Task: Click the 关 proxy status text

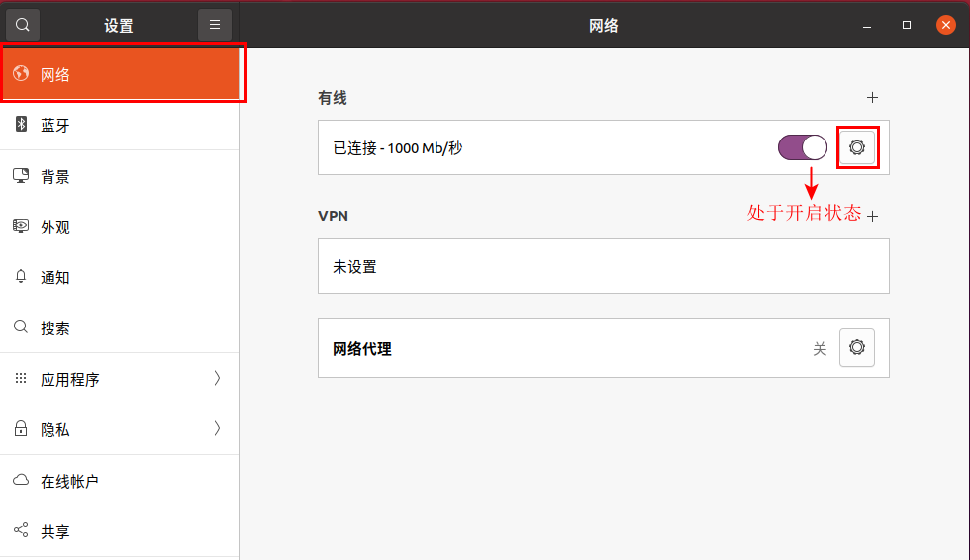Action: 820,349
